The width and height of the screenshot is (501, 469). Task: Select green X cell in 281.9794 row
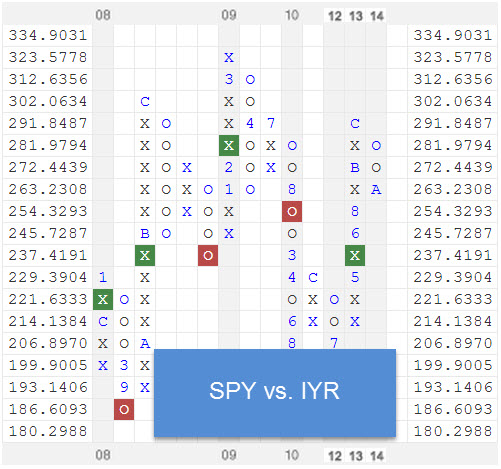point(229,146)
